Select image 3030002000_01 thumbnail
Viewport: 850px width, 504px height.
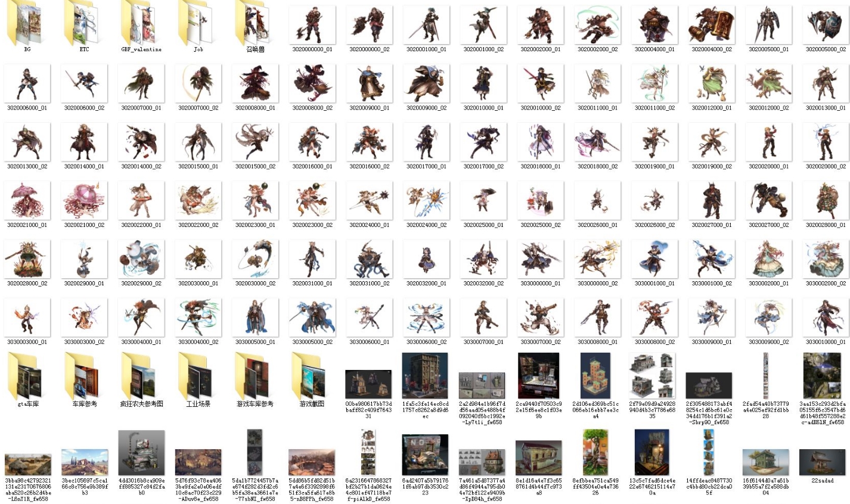[769, 259]
